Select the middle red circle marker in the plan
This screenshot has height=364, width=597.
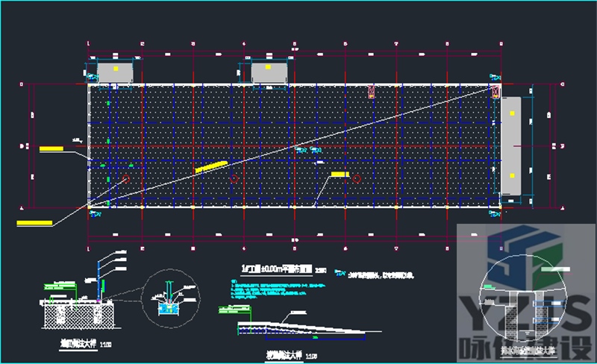tap(234, 178)
